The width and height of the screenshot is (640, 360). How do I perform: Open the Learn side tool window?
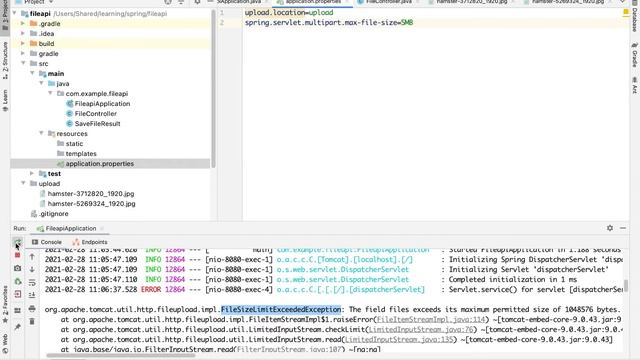point(5,100)
